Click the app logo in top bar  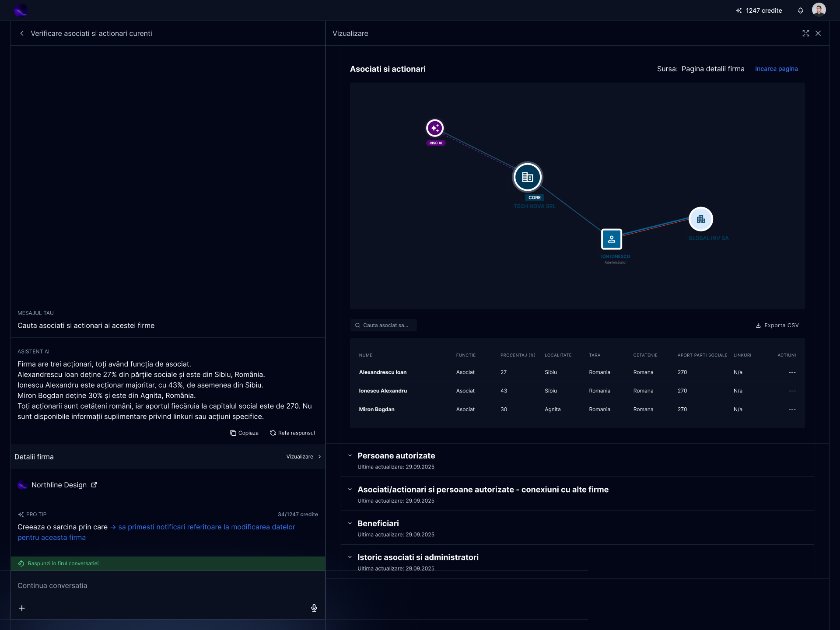click(x=21, y=10)
